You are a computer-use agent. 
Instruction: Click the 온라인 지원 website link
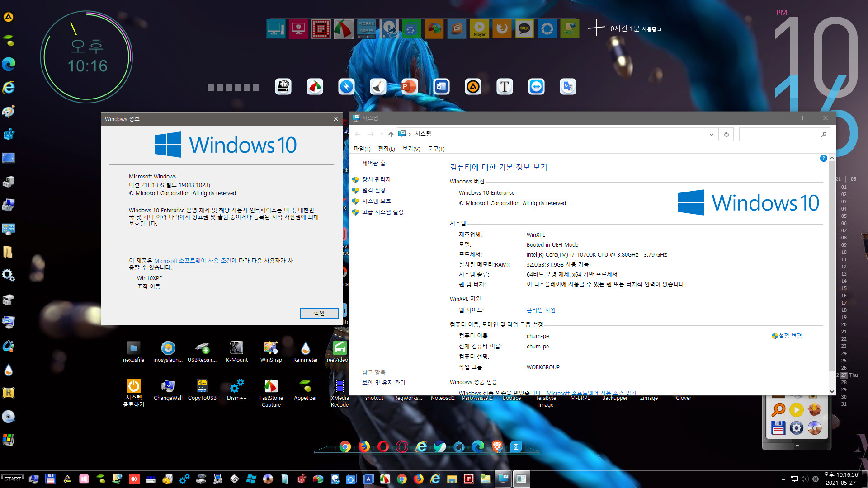click(541, 310)
